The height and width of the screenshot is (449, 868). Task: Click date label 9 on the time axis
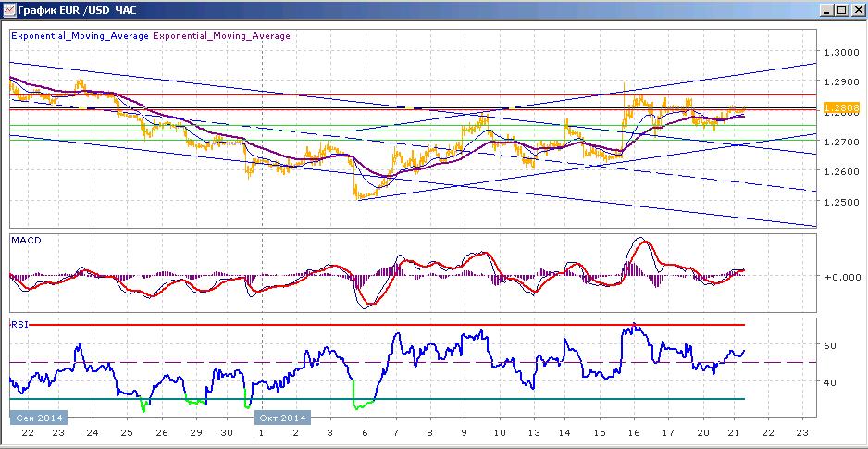coord(465,433)
